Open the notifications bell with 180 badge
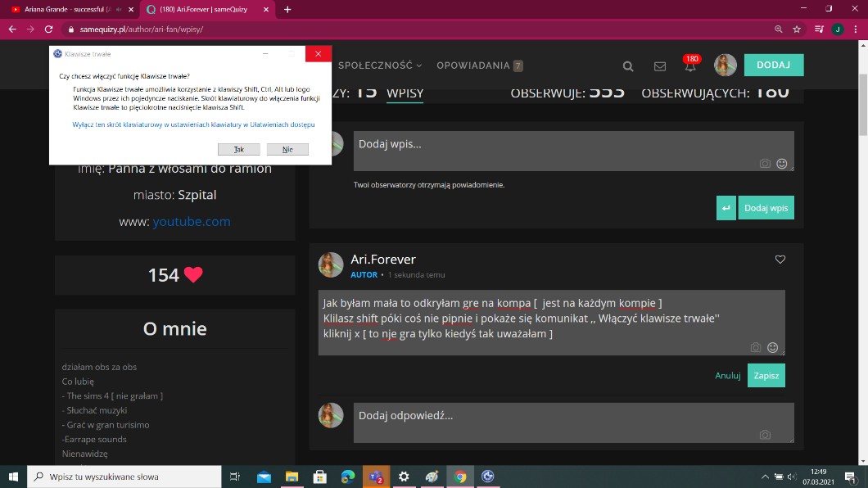This screenshot has height=488, width=868. click(x=690, y=66)
